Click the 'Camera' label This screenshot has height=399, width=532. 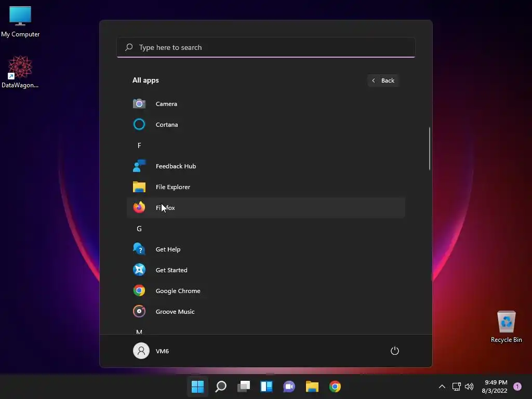point(166,103)
